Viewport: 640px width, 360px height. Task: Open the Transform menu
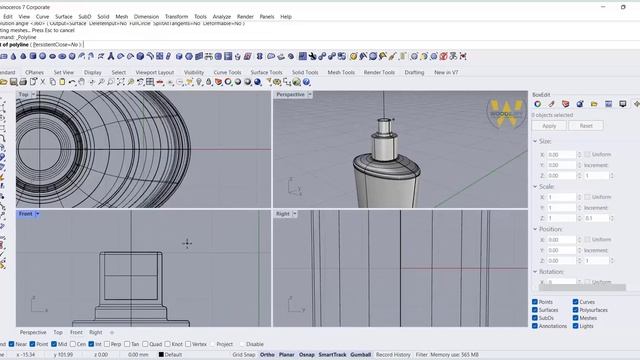(x=176, y=17)
